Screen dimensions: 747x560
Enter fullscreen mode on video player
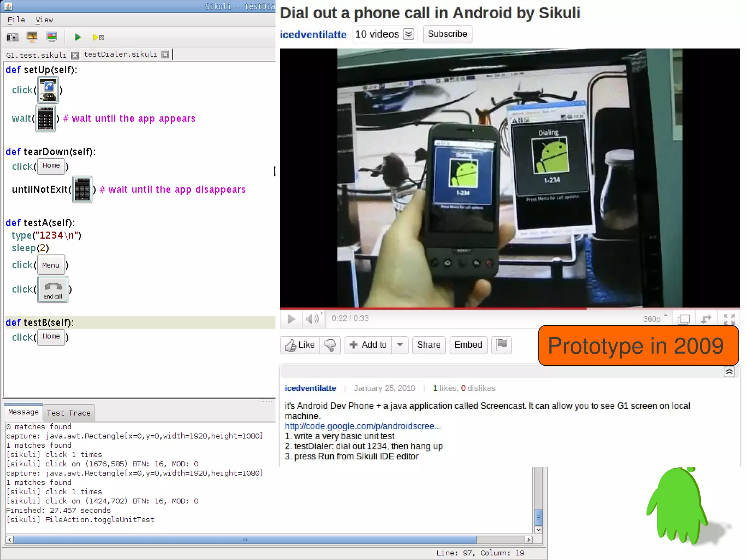click(729, 319)
